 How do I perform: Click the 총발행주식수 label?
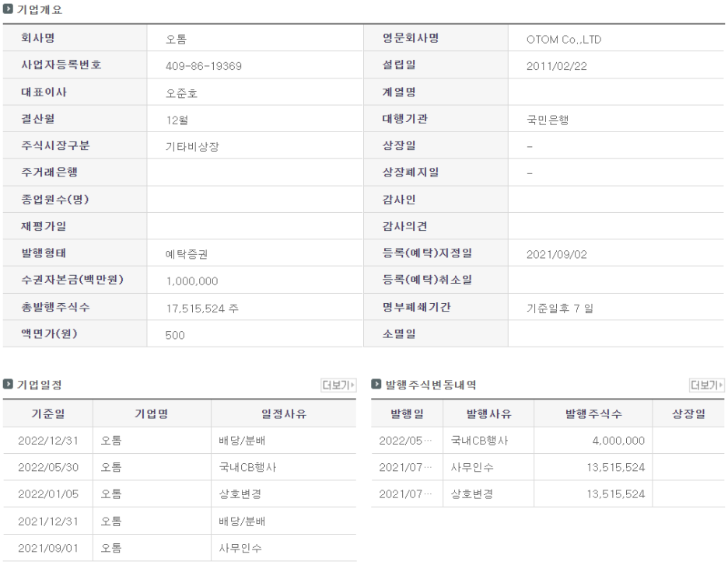pos(55,307)
